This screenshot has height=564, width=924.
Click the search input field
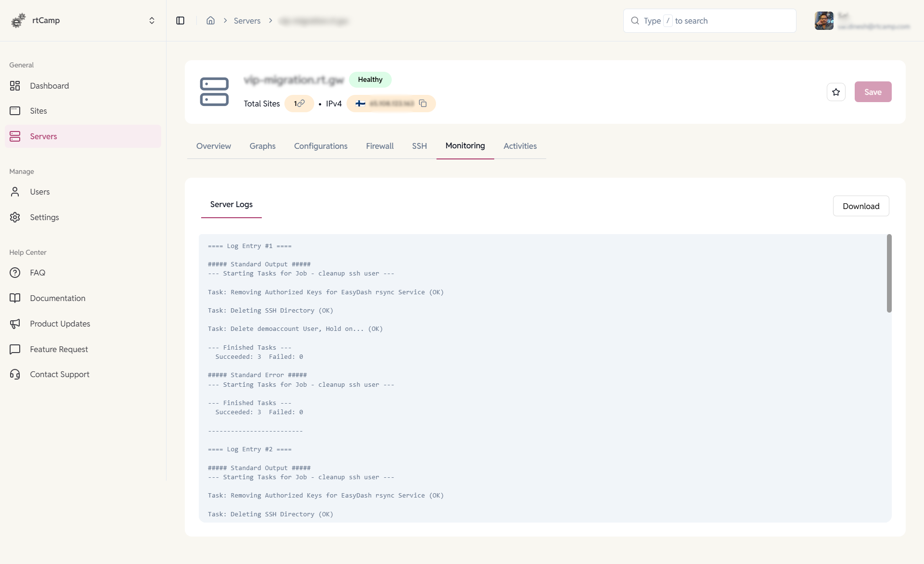coord(710,21)
